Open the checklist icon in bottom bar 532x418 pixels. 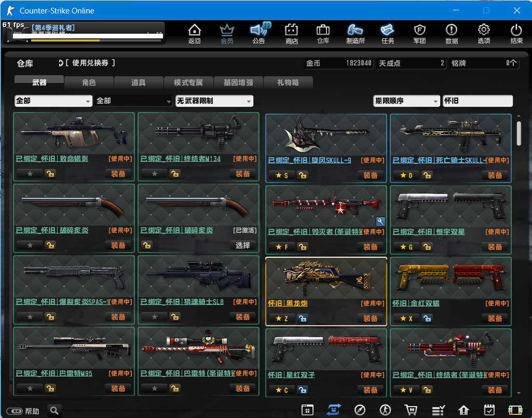click(x=438, y=410)
